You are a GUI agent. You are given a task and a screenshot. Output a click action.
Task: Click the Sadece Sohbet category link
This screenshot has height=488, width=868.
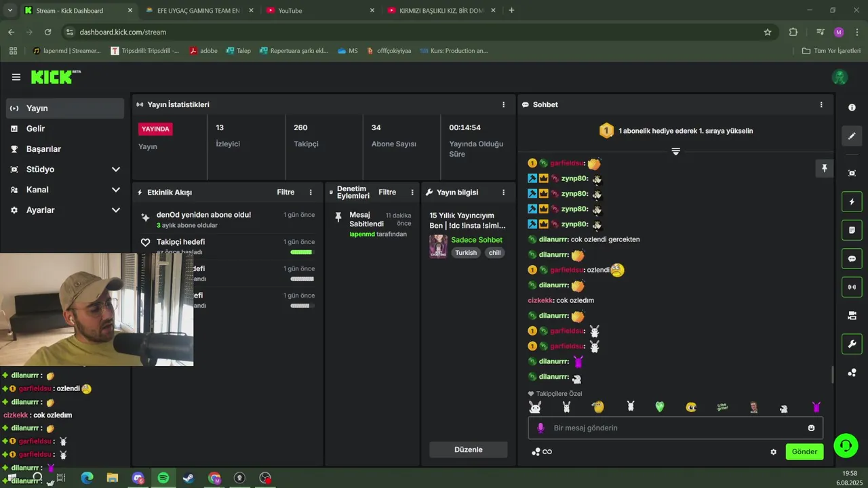pyautogui.click(x=477, y=240)
